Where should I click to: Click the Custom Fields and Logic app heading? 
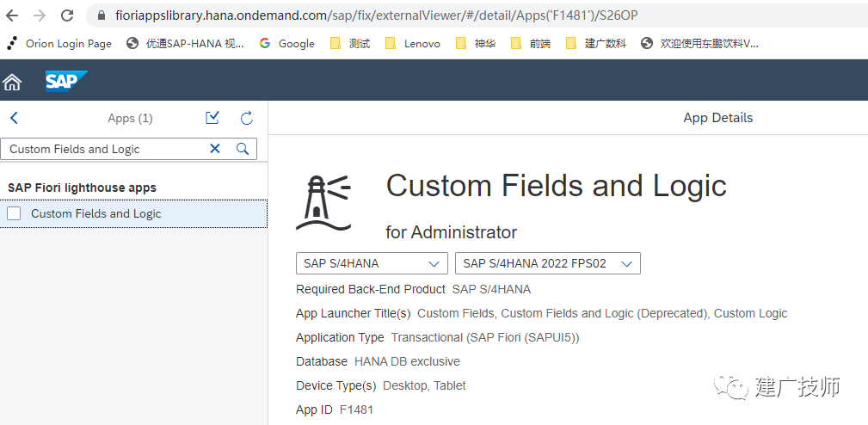556,186
